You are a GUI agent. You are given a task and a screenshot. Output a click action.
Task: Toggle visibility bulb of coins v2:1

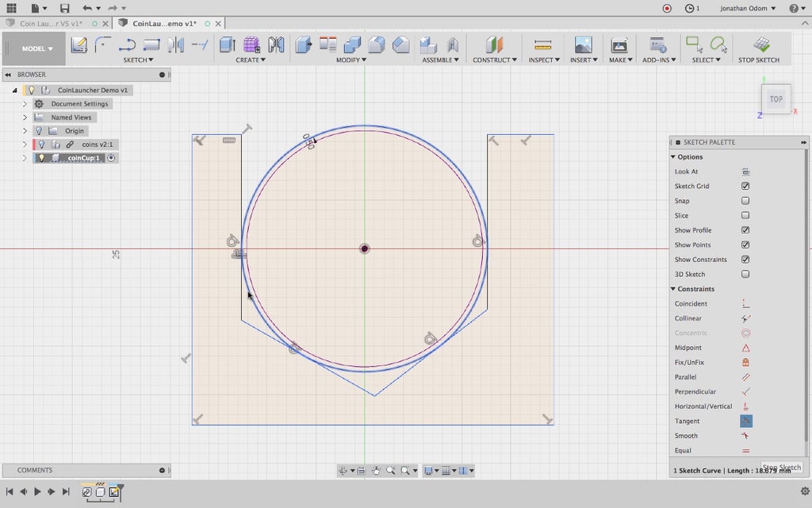point(41,144)
